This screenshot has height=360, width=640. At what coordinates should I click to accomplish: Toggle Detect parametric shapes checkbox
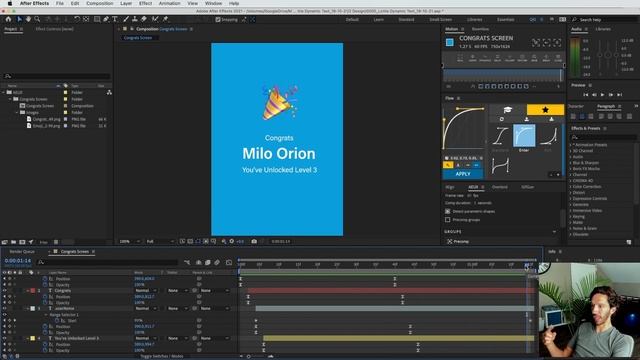448,211
